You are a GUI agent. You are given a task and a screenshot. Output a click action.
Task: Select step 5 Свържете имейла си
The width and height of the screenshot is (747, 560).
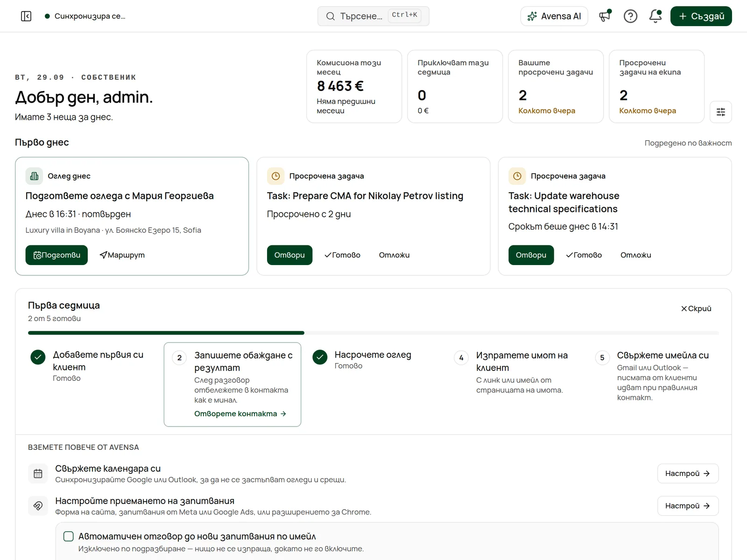(x=655, y=376)
